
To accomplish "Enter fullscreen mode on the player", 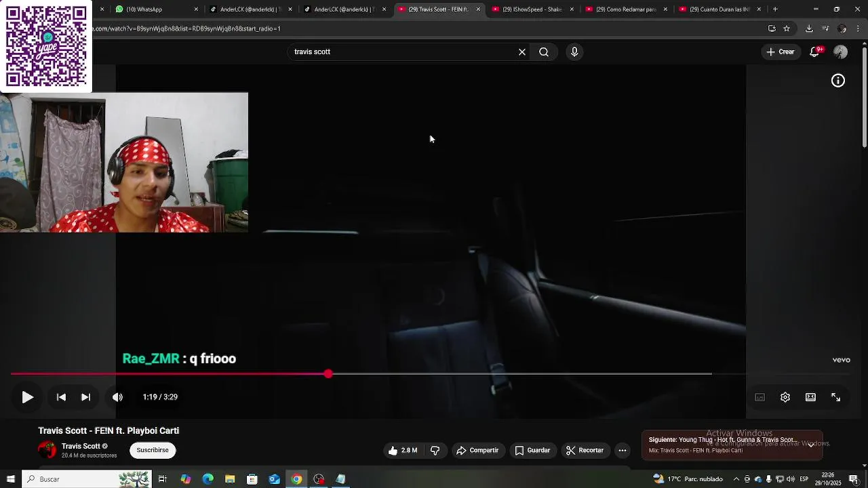I will 835,397.
